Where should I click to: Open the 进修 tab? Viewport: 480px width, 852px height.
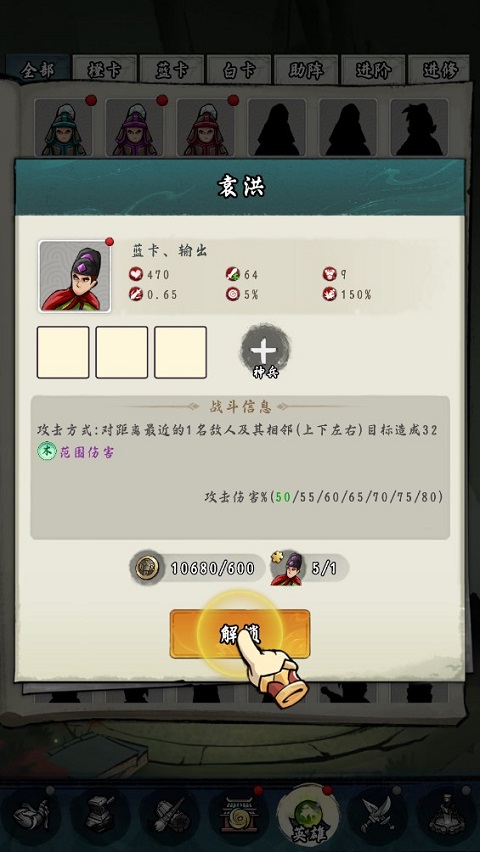point(439,71)
